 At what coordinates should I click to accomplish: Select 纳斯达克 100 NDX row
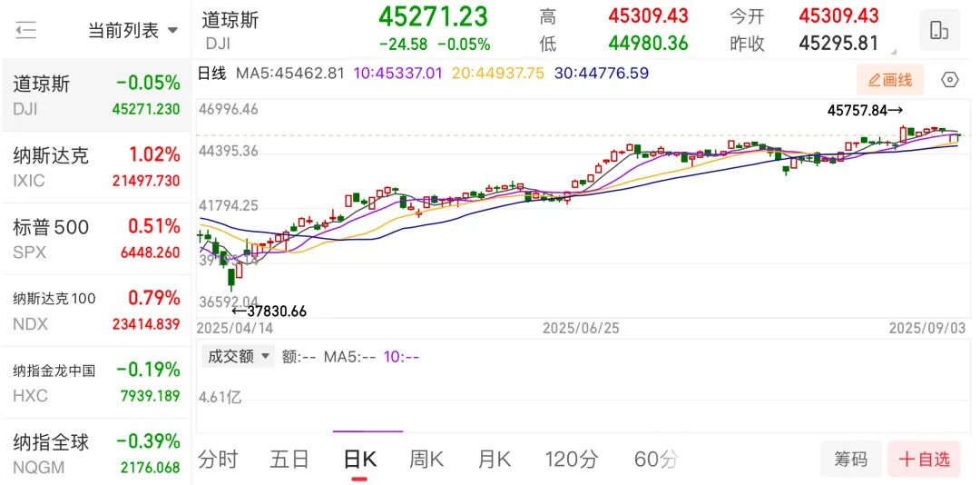96,311
